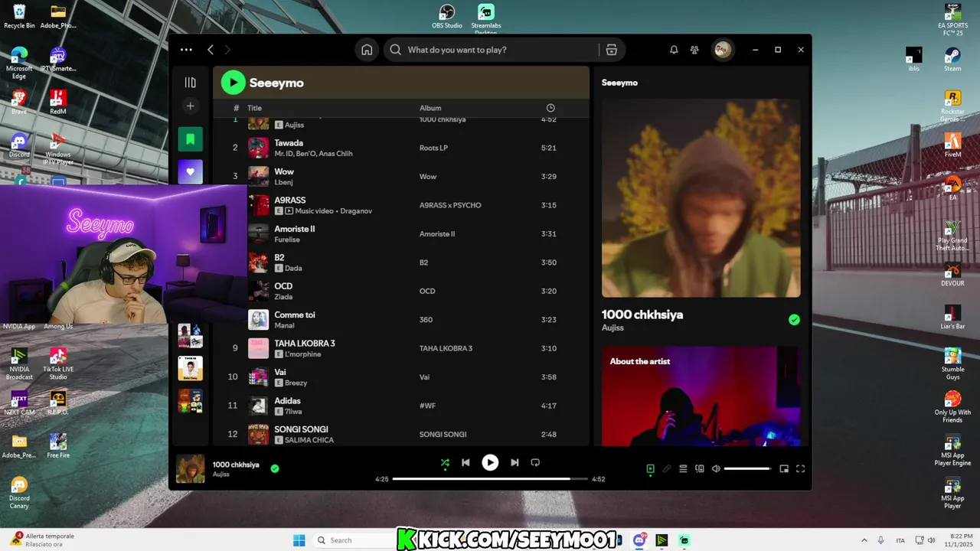Open Liked Songs heart tile
The width and height of the screenshot is (980, 551).
pos(191,171)
